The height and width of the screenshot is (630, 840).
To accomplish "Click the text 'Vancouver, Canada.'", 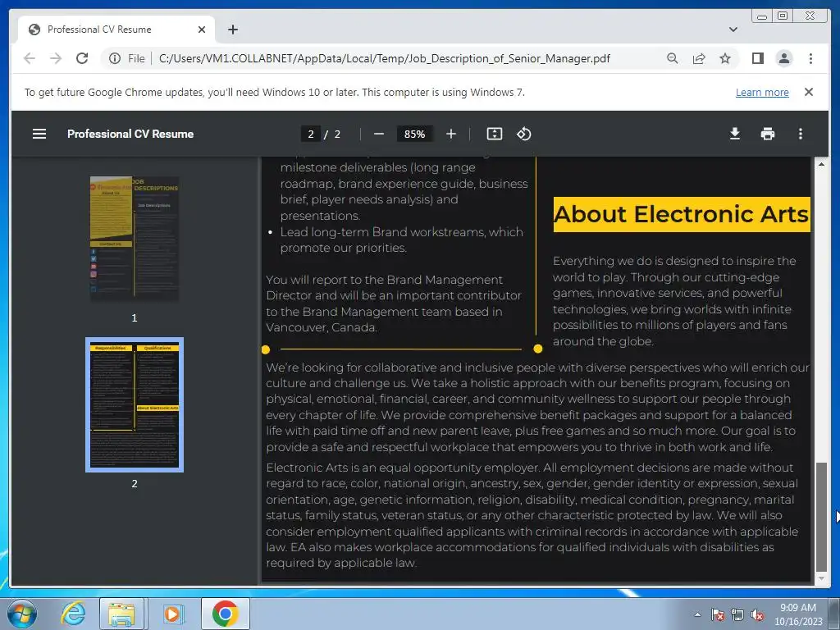I will pyautogui.click(x=322, y=327).
